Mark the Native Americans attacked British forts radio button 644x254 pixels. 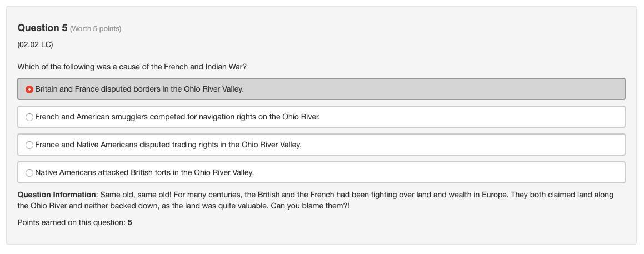pyautogui.click(x=29, y=173)
